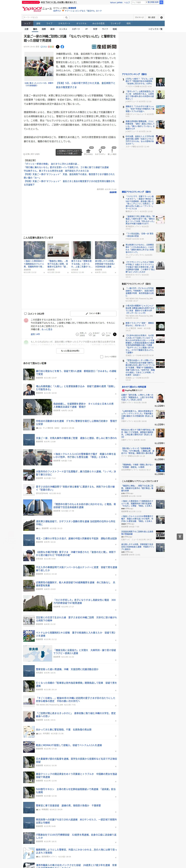Viewport: 186px width, 868px height.
Task: Open 購入履歴 button
Action: tap(152, 18)
